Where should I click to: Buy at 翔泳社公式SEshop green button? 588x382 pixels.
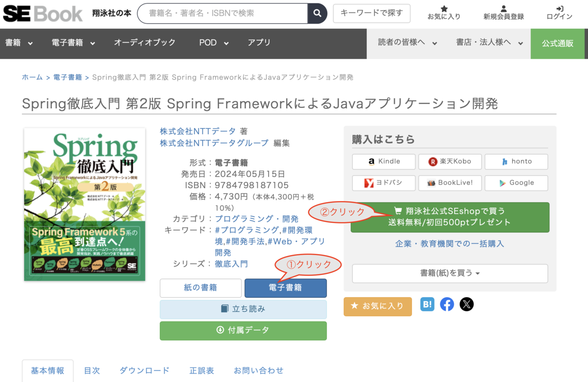point(450,217)
